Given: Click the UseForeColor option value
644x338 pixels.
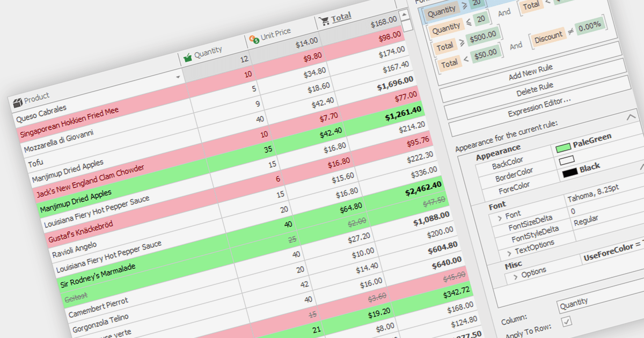Looking at the screenshot, I should pyautogui.click(x=614, y=249).
